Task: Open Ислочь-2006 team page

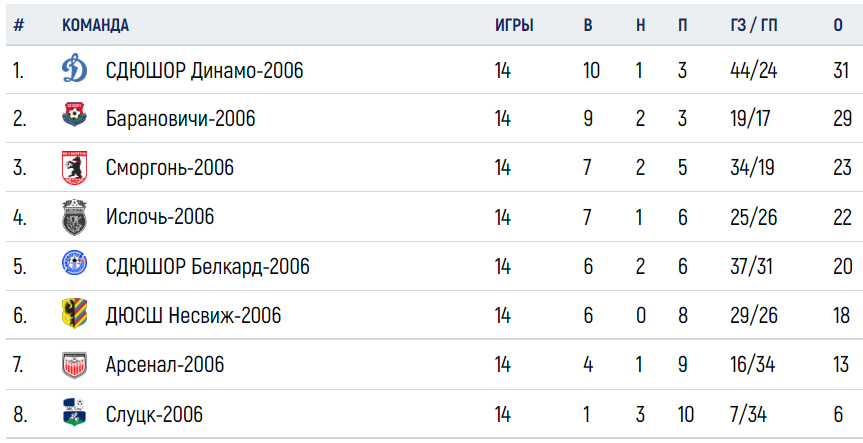Action: click(x=160, y=217)
